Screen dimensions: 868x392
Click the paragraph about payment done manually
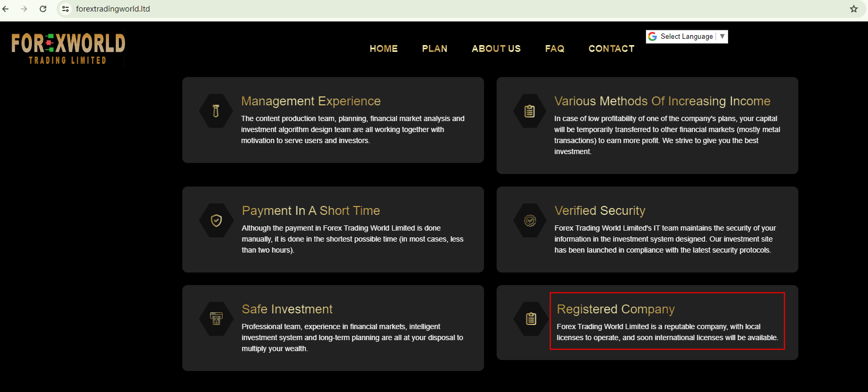(x=353, y=239)
